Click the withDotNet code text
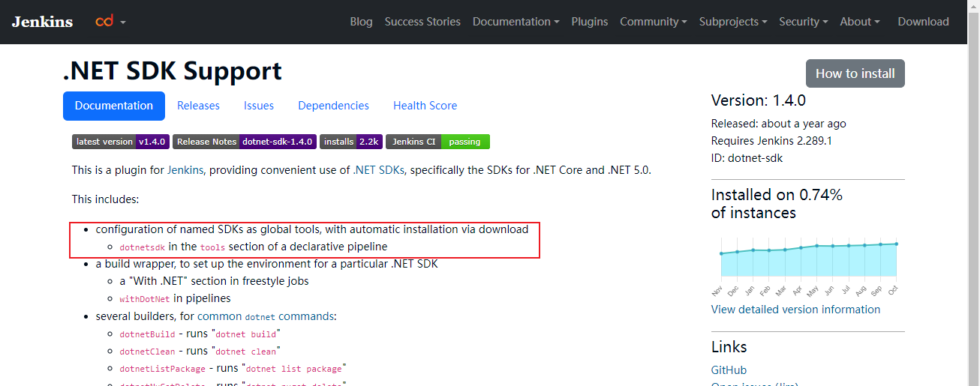 145,298
